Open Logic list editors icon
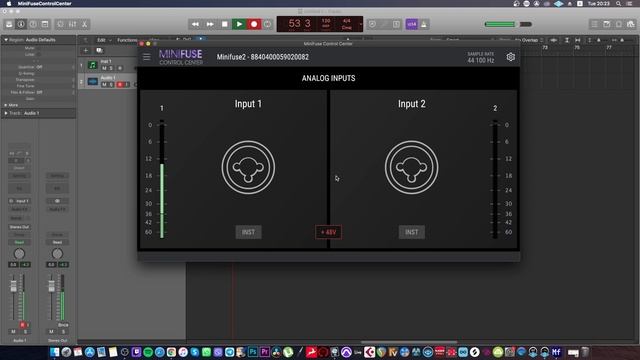 click(595, 24)
